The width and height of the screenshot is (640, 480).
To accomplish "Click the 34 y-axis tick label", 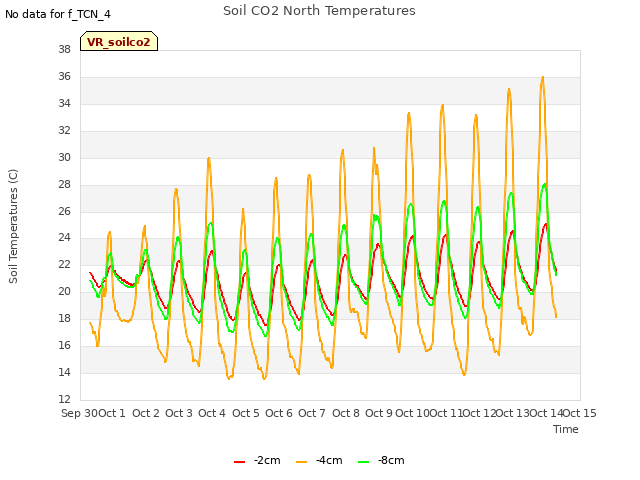I will click(x=64, y=103).
